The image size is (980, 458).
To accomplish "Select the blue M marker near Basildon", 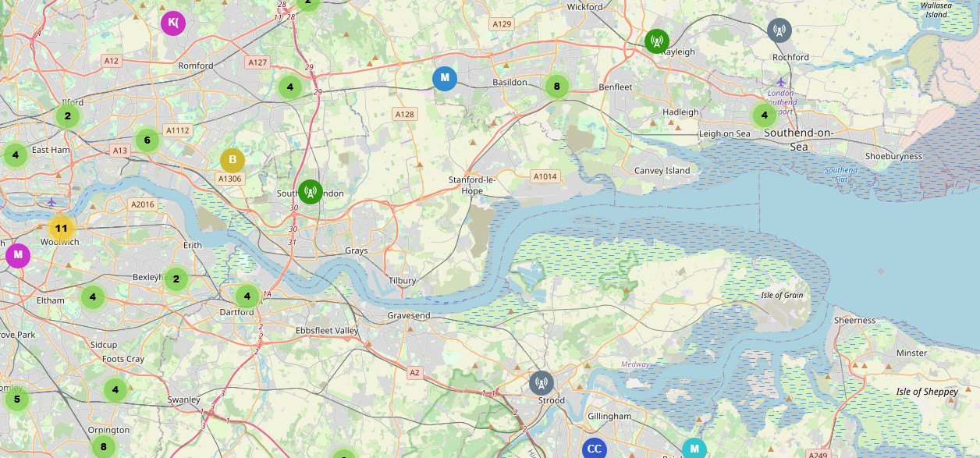I will [x=445, y=79].
